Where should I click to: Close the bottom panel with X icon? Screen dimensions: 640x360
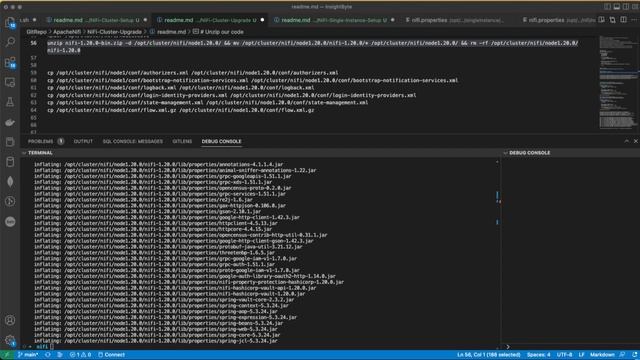point(636,141)
